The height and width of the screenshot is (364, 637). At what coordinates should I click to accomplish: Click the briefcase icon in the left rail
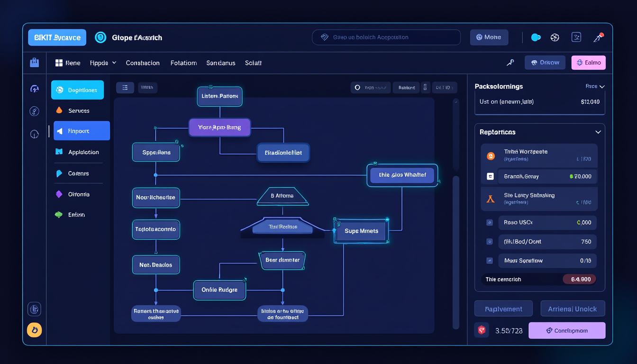[34, 63]
